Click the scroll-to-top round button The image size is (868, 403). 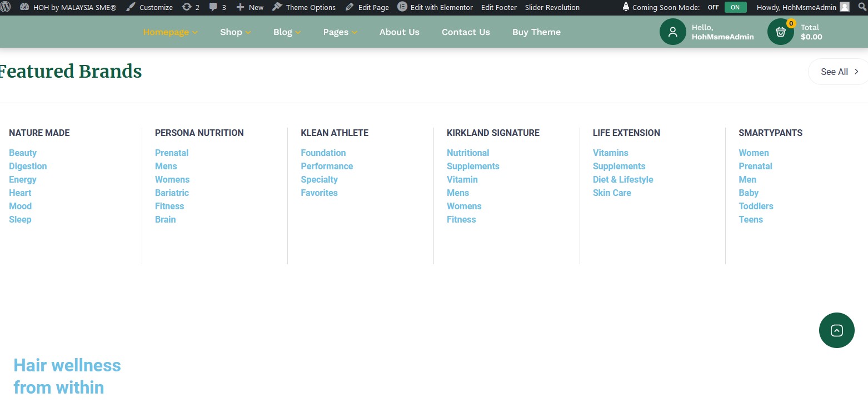(836, 330)
